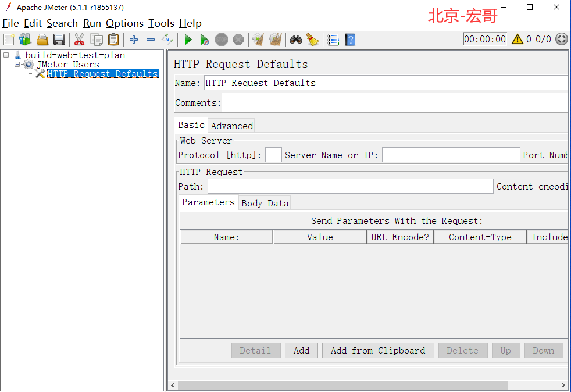Screen dimensions: 571x392
Task: Click Start no pauses icon
Action: point(204,40)
